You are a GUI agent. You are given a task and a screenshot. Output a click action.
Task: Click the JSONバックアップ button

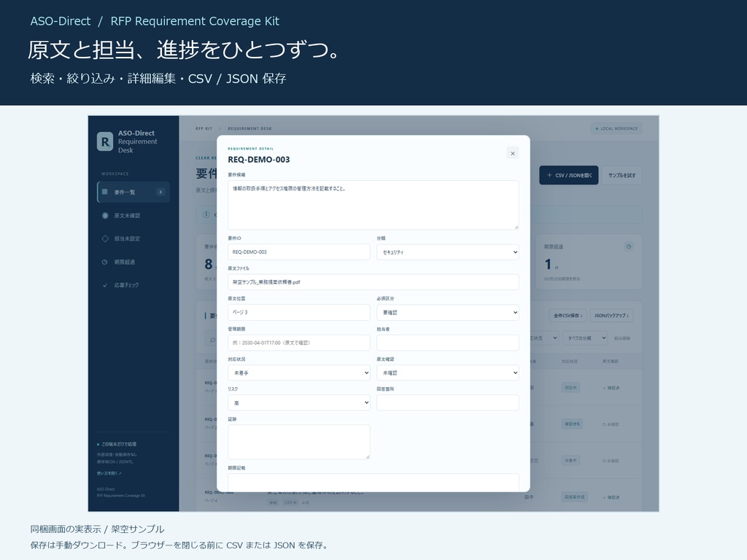point(612,315)
